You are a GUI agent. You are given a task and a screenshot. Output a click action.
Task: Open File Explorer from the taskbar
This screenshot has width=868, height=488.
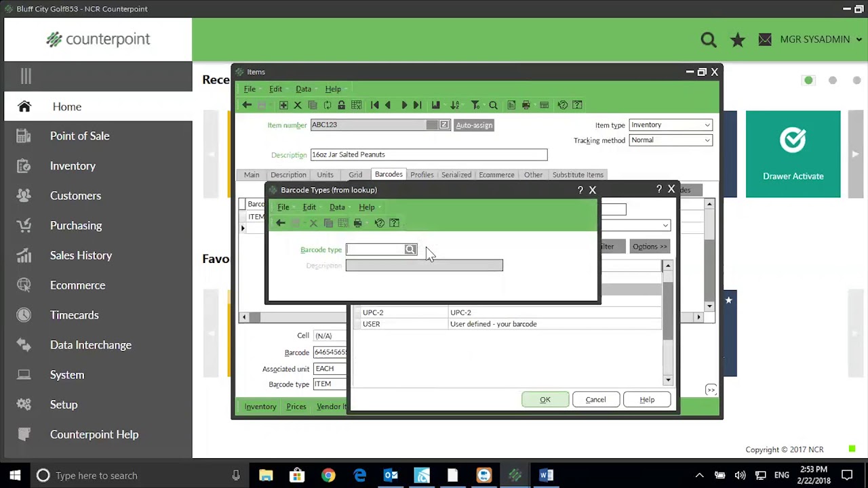tap(266, 476)
